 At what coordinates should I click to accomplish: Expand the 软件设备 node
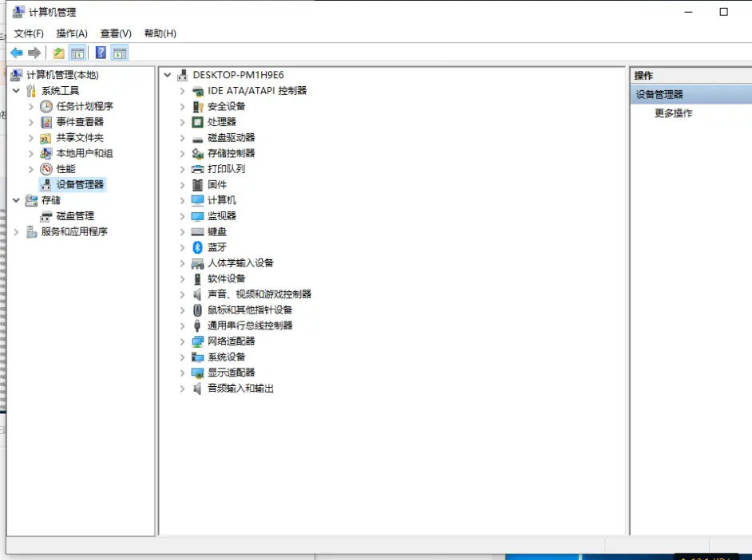click(182, 278)
